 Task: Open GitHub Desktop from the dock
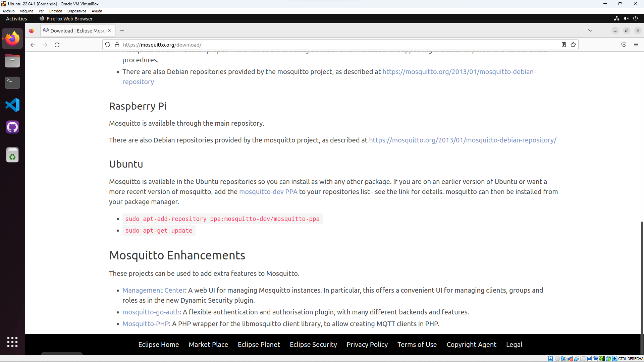(12, 127)
